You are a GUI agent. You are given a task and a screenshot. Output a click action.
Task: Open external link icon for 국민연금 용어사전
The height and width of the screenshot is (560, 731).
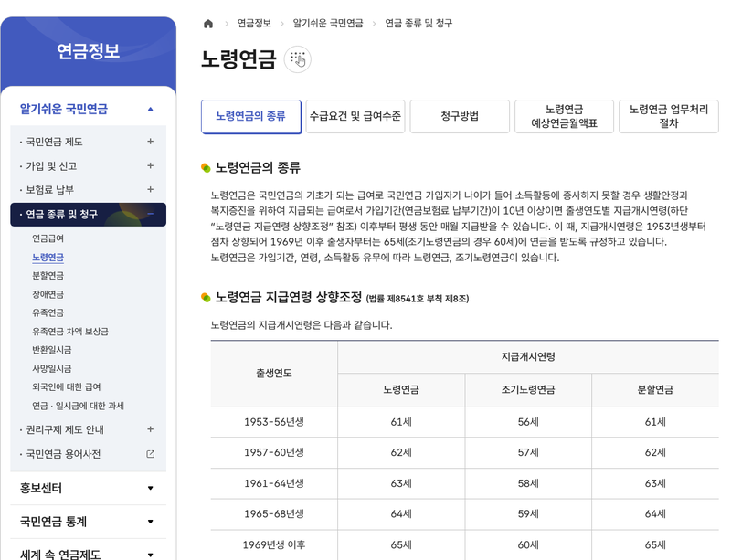(150, 454)
